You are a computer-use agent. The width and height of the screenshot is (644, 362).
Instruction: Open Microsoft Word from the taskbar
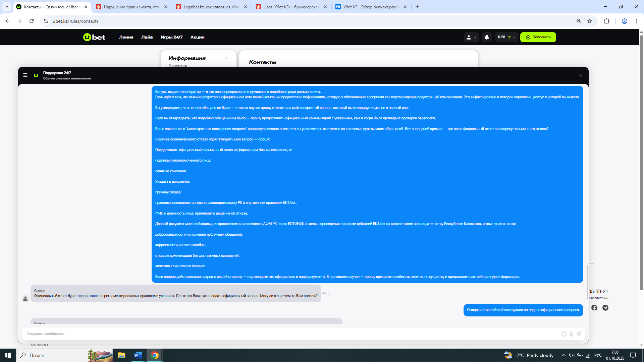(138, 355)
